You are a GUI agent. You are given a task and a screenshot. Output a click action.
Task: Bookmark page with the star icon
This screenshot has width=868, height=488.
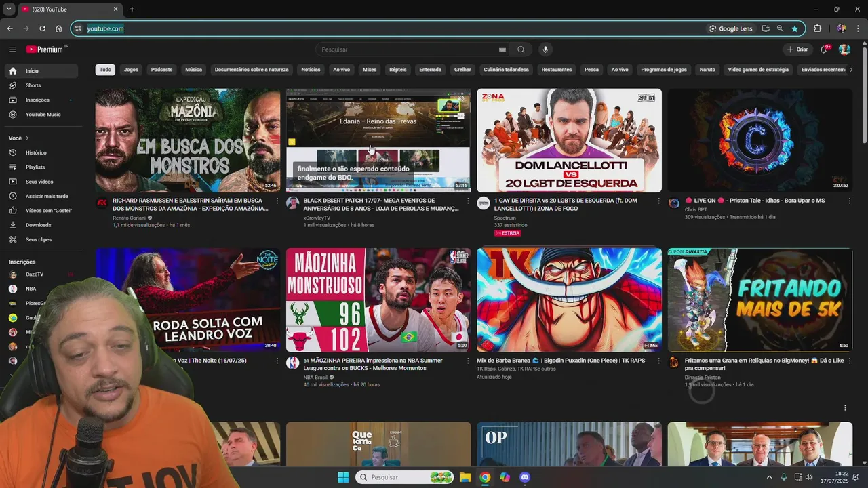coord(794,28)
